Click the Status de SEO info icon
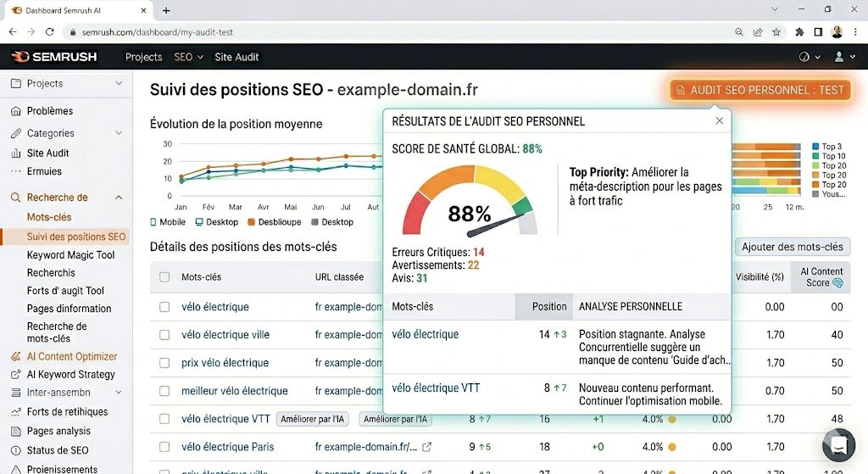868x474 pixels. tap(16, 451)
